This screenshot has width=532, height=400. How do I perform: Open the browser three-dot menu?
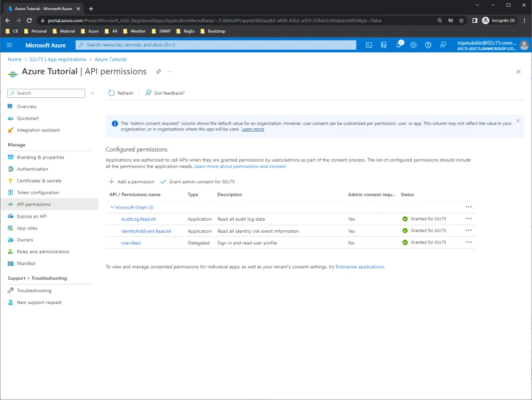[x=524, y=20]
